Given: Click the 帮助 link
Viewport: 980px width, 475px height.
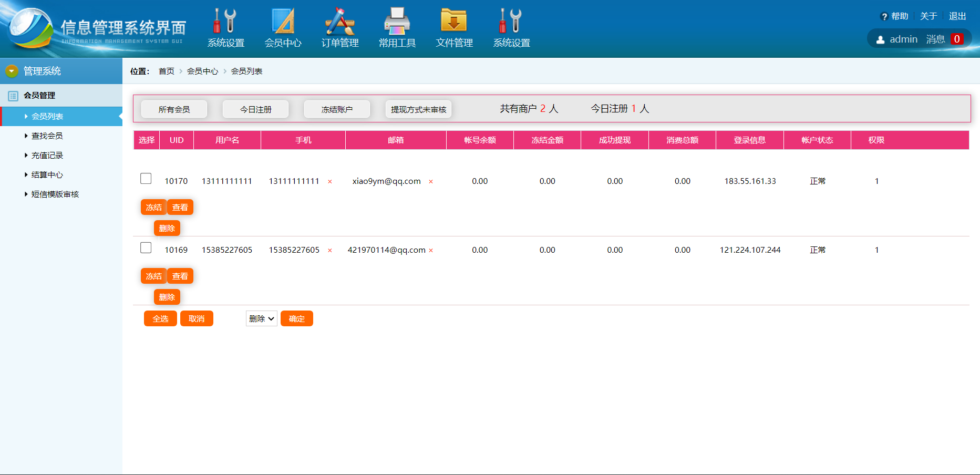Looking at the screenshot, I should (x=900, y=16).
